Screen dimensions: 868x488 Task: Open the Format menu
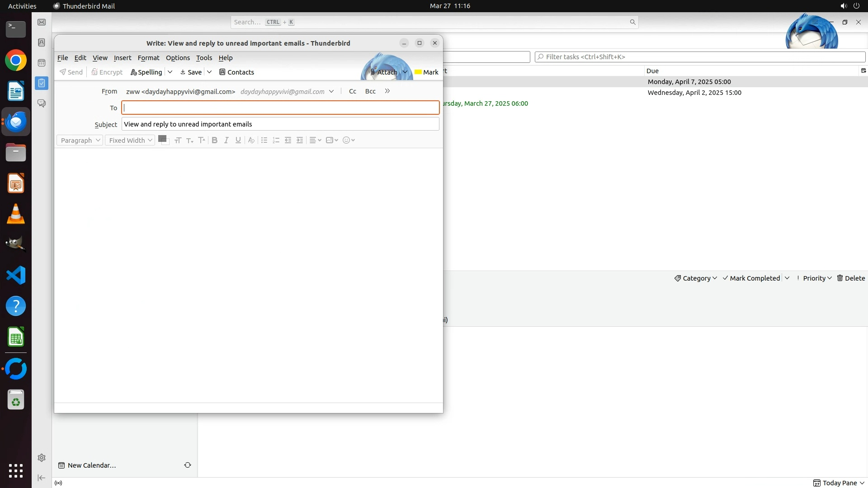click(148, 58)
